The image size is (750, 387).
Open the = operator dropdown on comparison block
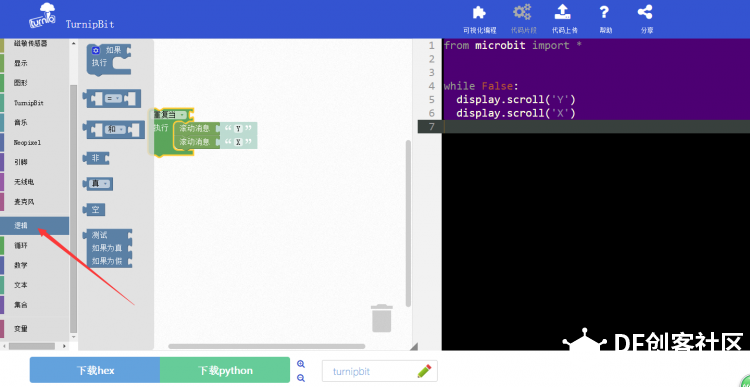112,99
